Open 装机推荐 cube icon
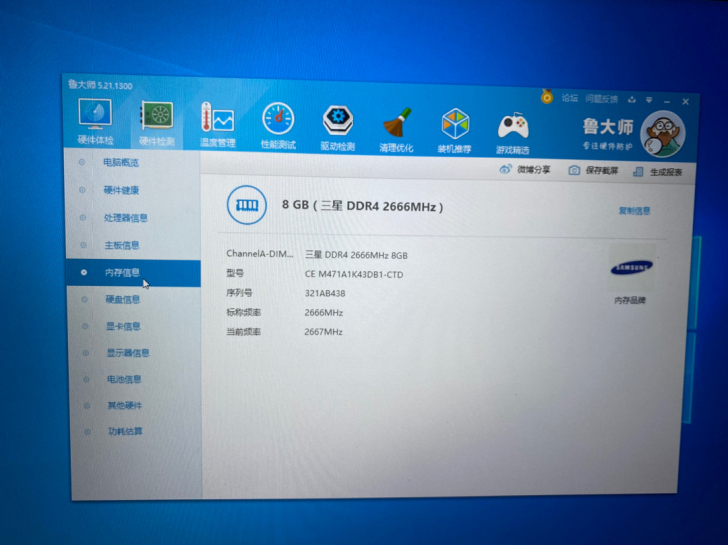The height and width of the screenshot is (545, 728). pyautogui.click(x=455, y=130)
